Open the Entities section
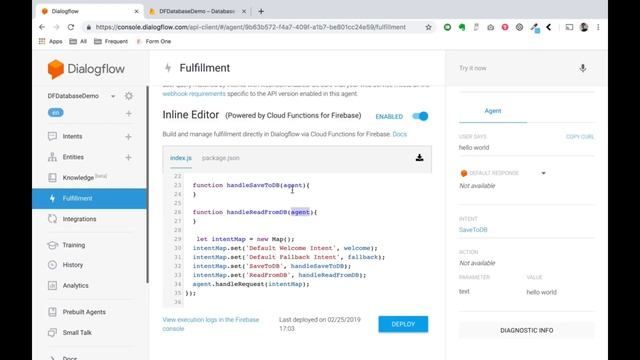This screenshot has width=640, height=360. pyautogui.click(x=73, y=157)
